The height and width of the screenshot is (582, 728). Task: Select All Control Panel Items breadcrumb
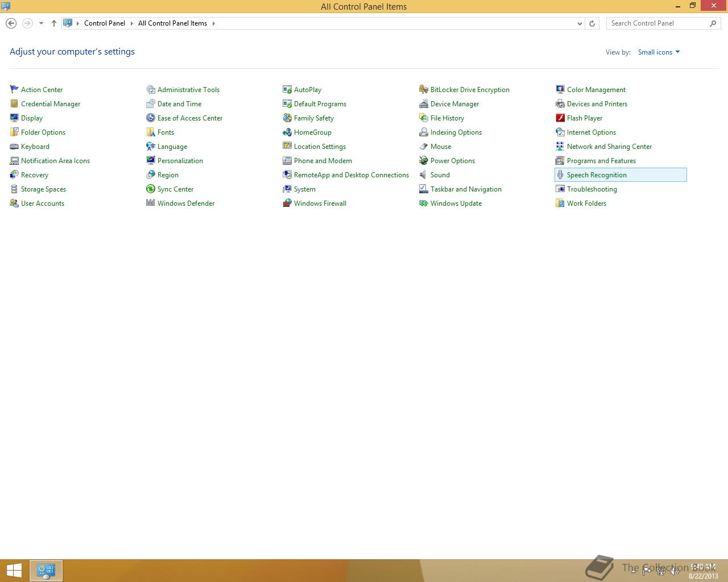(x=172, y=23)
